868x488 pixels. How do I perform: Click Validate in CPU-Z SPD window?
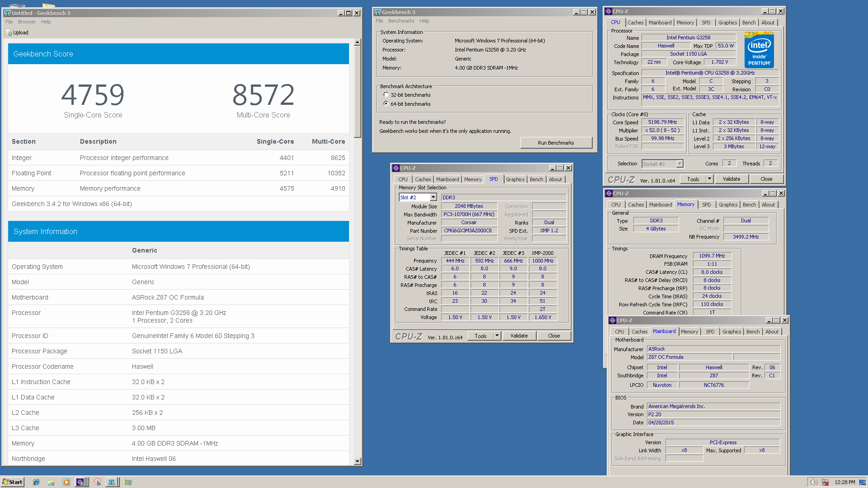519,336
